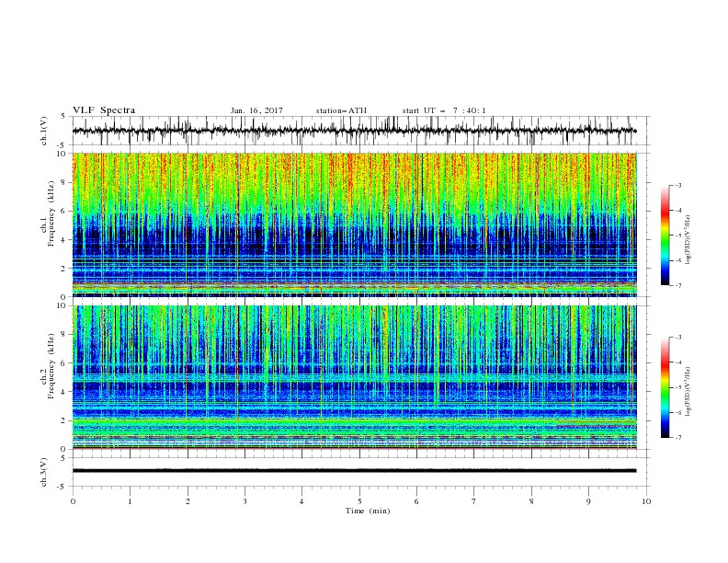Click the "-3" label on ch.2 color bar
The height and width of the screenshot is (563, 728).
tap(677, 338)
